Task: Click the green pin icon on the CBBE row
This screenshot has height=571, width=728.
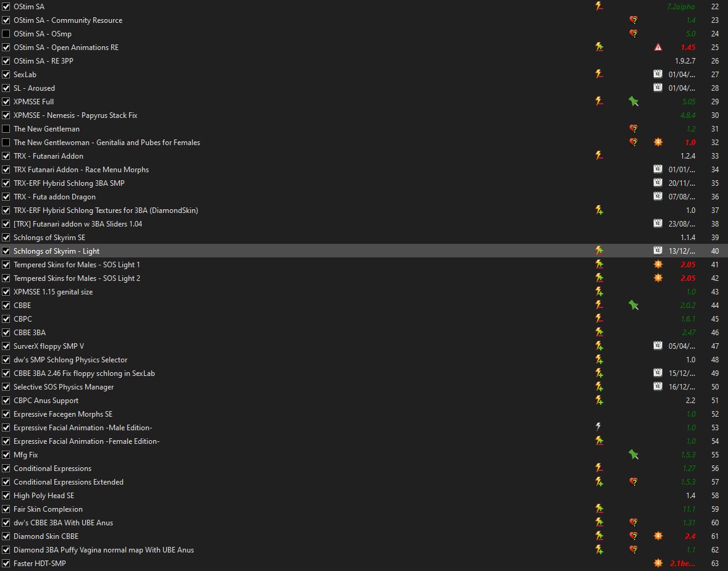Action: point(634,305)
